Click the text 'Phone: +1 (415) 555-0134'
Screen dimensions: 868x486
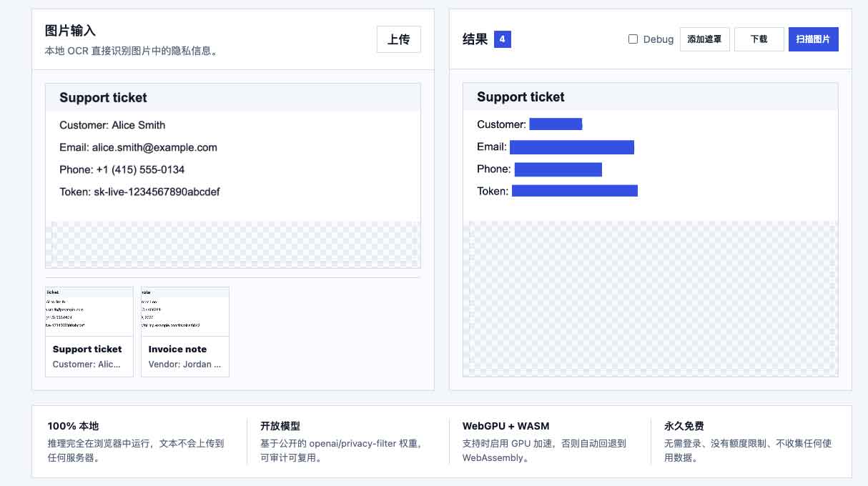pos(122,169)
